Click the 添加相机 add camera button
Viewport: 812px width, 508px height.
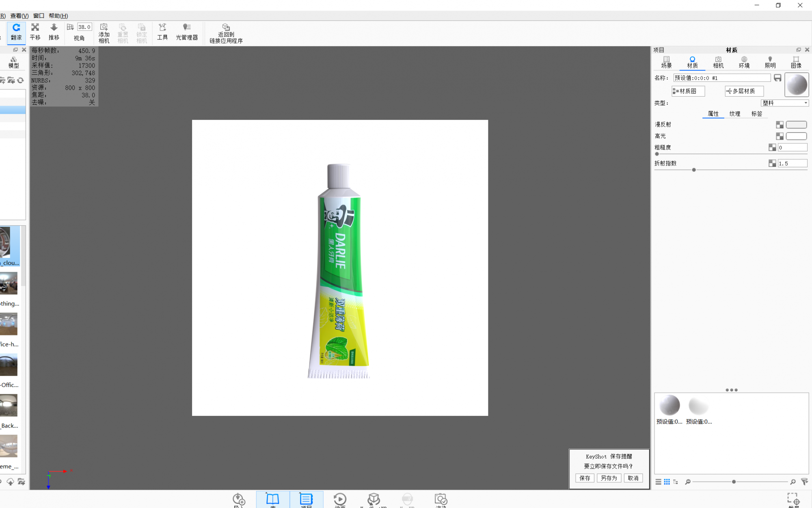[104, 33]
